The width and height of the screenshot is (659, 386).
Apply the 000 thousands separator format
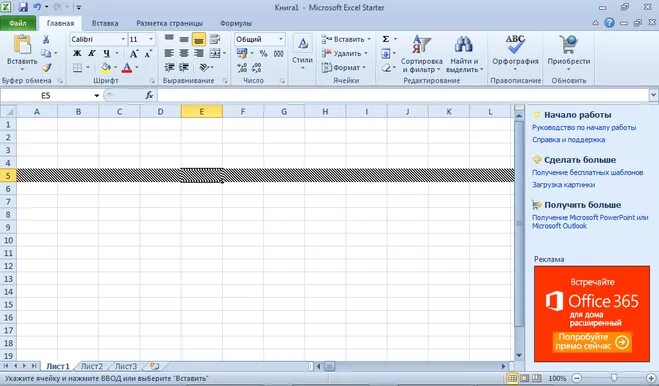(x=278, y=53)
